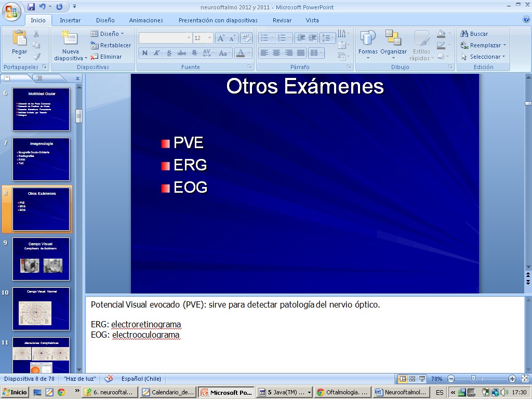Expand the font size dropdown
This screenshot has height=399, width=532.
[x=209, y=38]
